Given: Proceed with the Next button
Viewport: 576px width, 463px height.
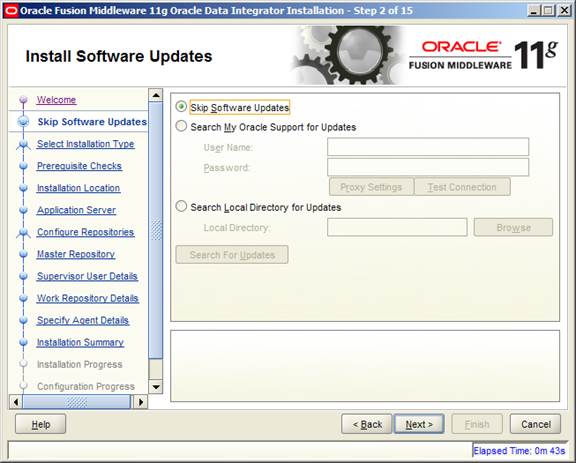Looking at the screenshot, I should [x=419, y=424].
